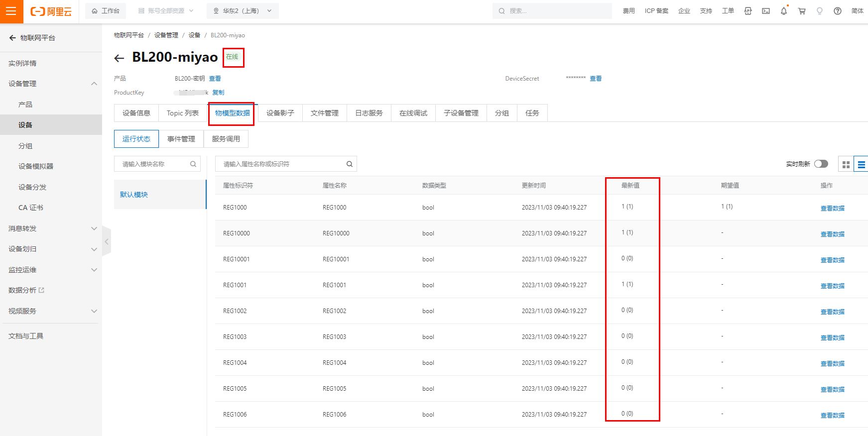Click 查看 link next to DeviceSecret

pyautogui.click(x=596, y=79)
